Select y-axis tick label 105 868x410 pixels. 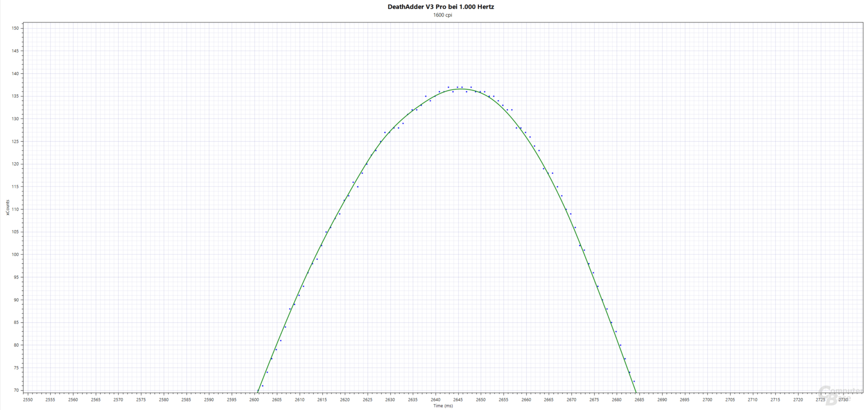pos(15,232)
